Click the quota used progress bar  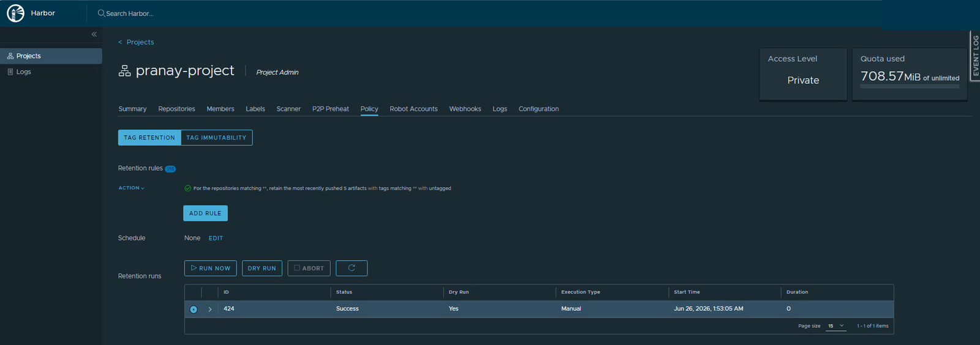coord(910,86)
